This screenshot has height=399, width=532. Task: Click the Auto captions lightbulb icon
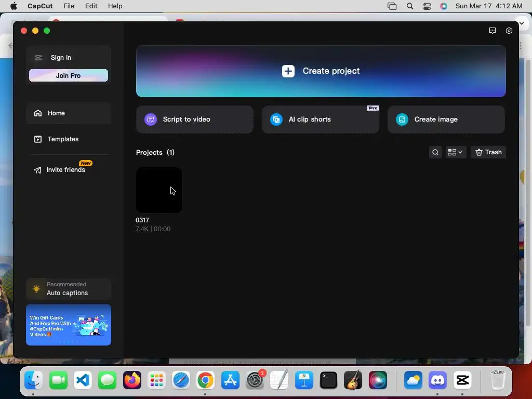coord(36,289)
